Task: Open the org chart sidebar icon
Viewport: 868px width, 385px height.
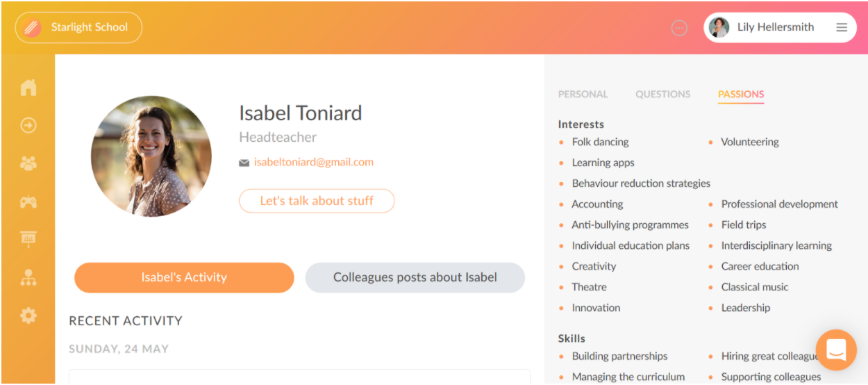Action: (28, 278)
